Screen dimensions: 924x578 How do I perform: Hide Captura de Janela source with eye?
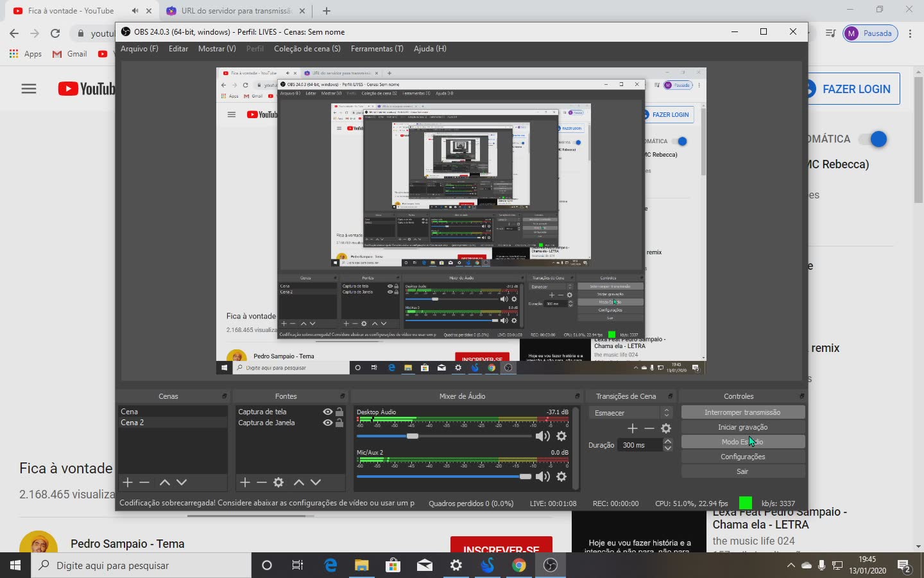click(x=328, y=423)
